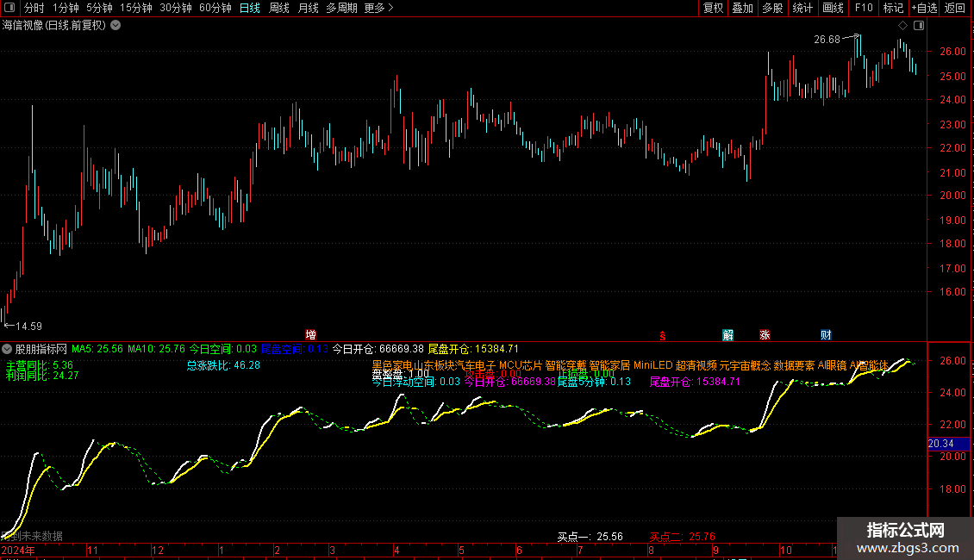The width and height of the screenshot is (974, 560).
Task: Click the 股朋指标网 indicator name
Action: 41,350
